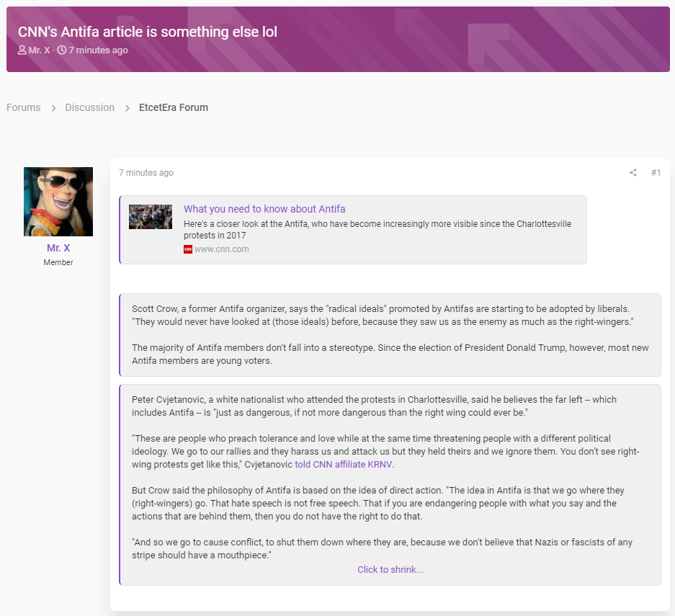The height and width of the screenshot is (616, 675).
Task: Open the #1 post permalink
Action: [656, 173]
